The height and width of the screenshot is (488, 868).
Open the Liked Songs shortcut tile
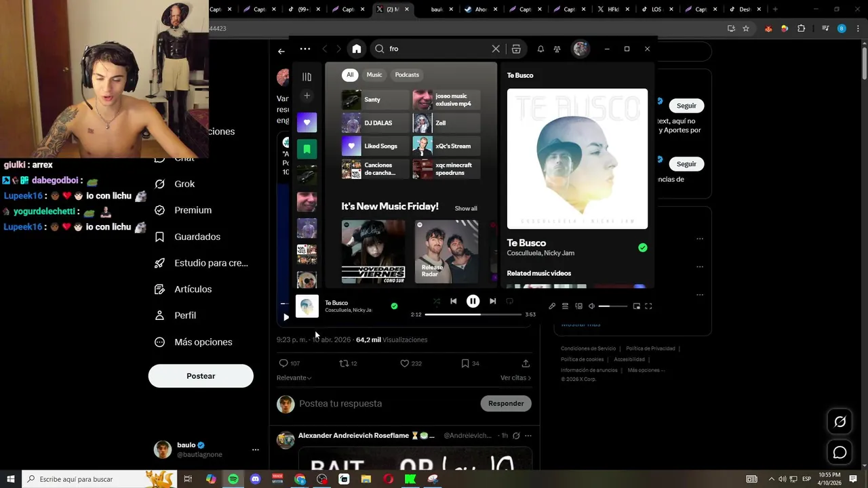click(375, 146)
